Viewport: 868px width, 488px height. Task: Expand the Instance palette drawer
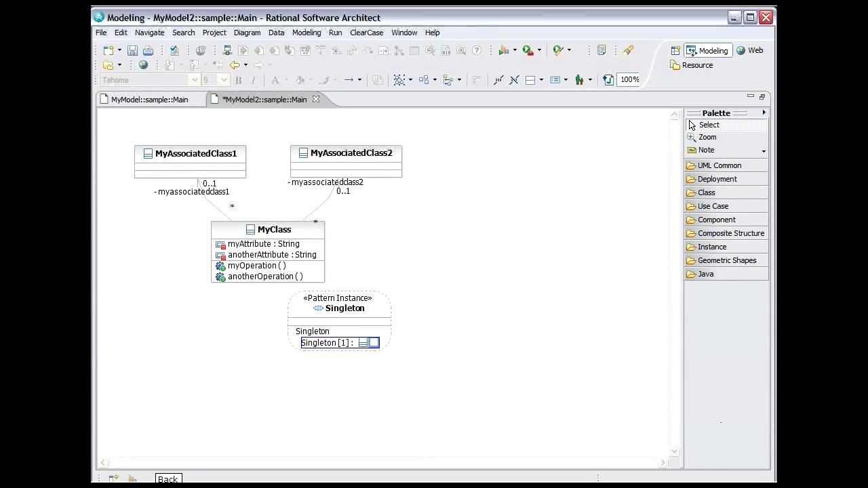click(x=726, y=247)
